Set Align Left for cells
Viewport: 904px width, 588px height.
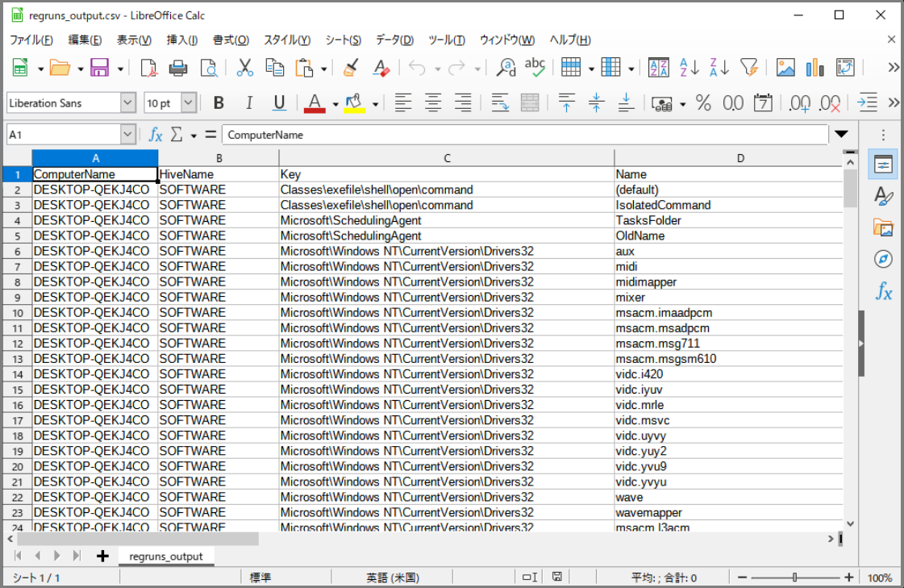403,103
